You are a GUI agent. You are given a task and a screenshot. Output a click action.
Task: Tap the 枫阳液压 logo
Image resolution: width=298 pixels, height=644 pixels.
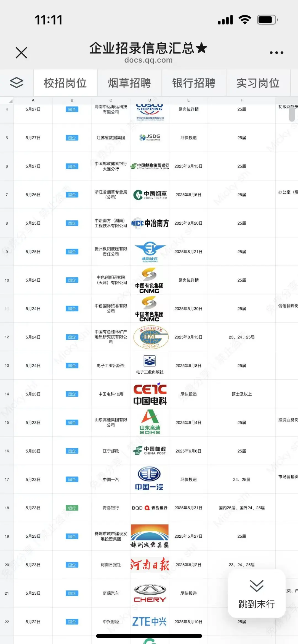click(x=150, y=252)
